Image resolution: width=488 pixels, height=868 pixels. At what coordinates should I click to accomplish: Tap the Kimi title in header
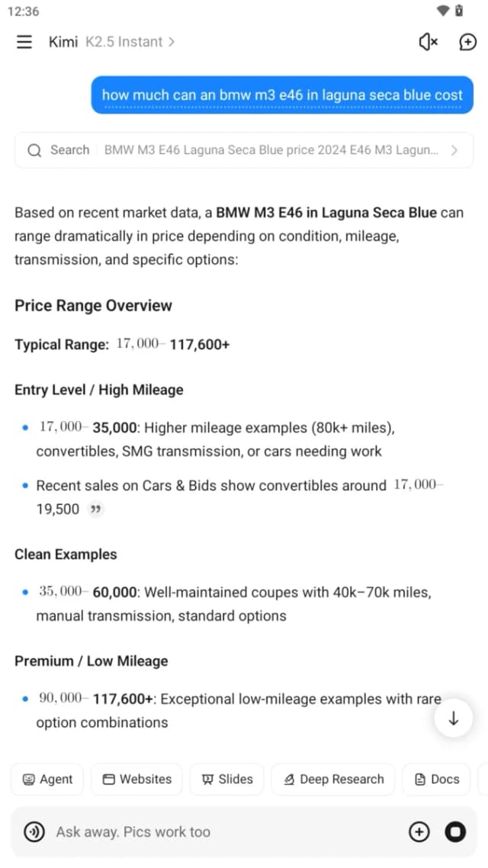(63, 42)
